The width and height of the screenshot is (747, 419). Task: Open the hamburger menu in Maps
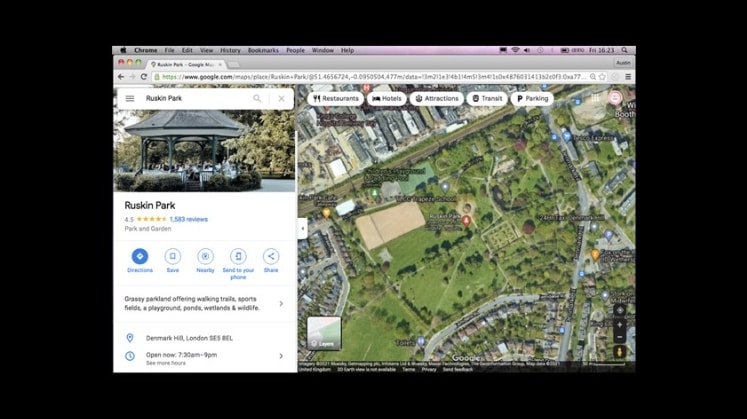coord(129,99)
